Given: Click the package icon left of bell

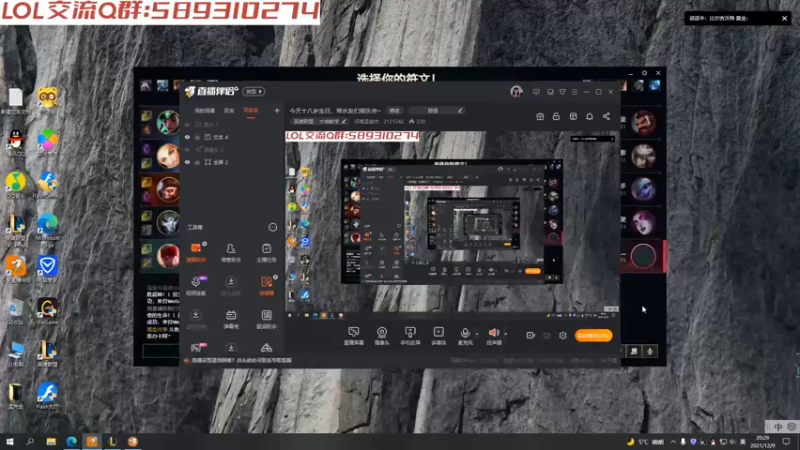Looking at the screenshot, I should click(573, 116).
